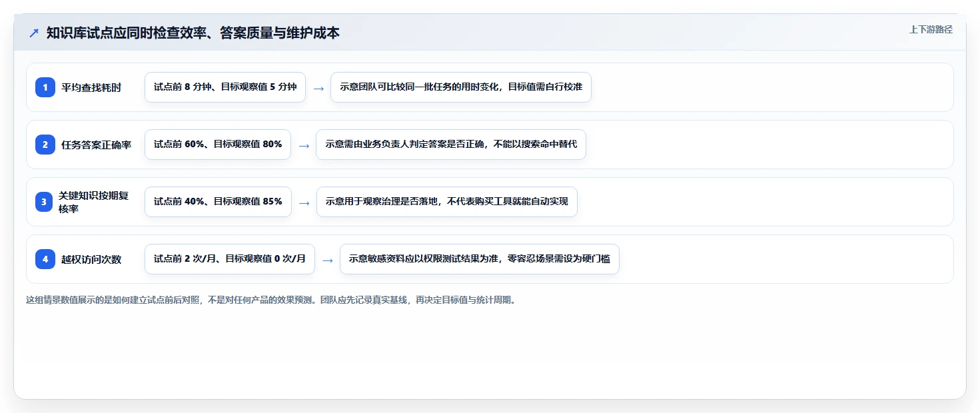Click the header title 知识库试点应同时检查效率、答案质量与维护成本
Image resolution: width=980 pixels, height=413 pixels.
coord(193,33)
